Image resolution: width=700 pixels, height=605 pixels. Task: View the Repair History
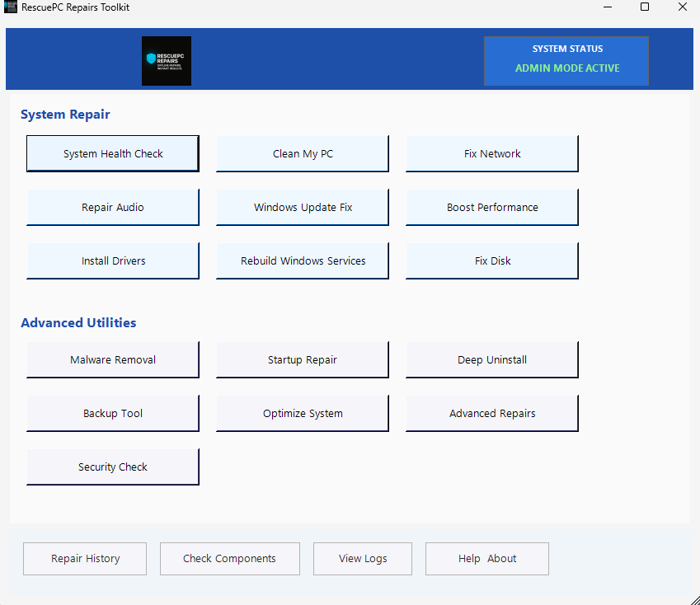[85, 559]
